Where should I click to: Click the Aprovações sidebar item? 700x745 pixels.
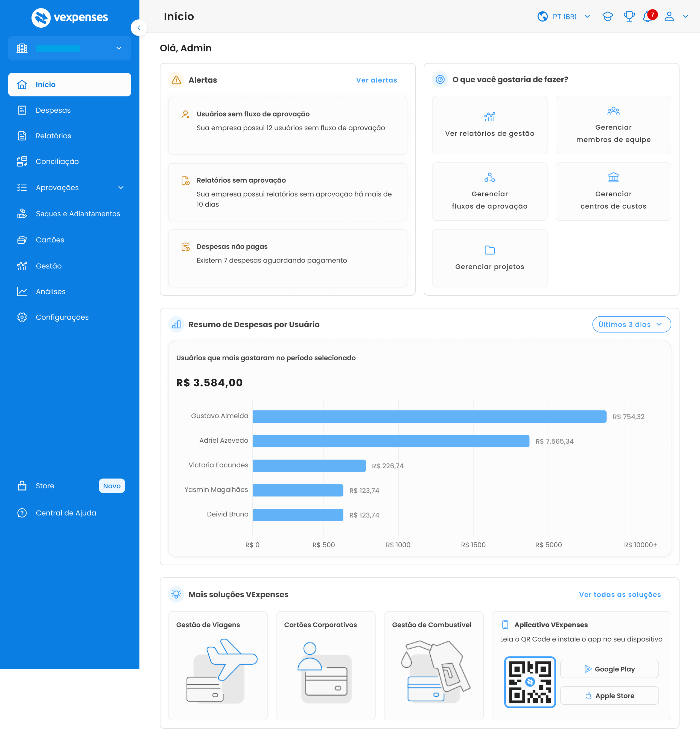(70, 187)
